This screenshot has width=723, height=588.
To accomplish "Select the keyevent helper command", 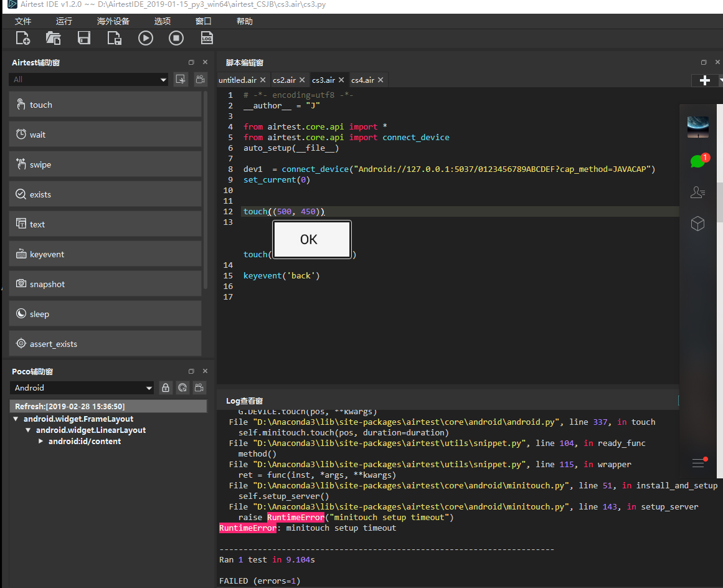I will (105, 254).
